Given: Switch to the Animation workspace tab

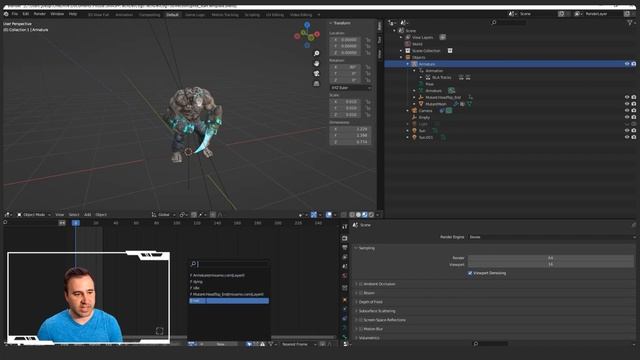Looking at the screenshot, I should click(x=124, y=15).
